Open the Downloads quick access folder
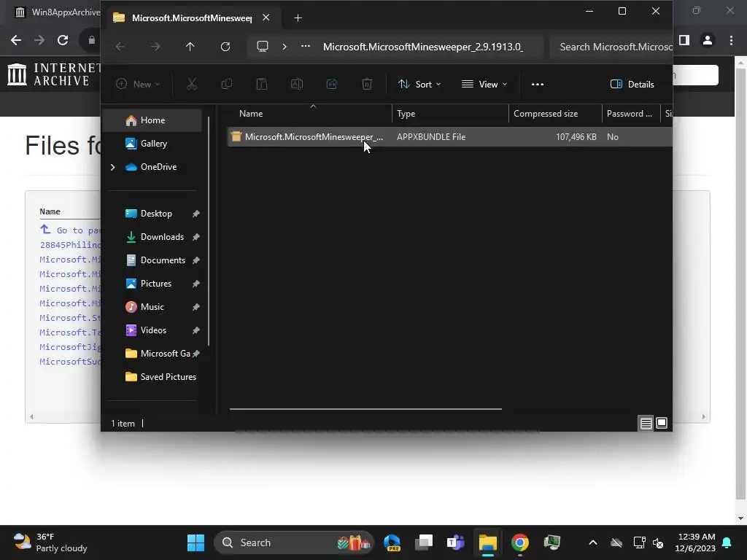This screenshot has width=747, height=560. coord(162,237)
